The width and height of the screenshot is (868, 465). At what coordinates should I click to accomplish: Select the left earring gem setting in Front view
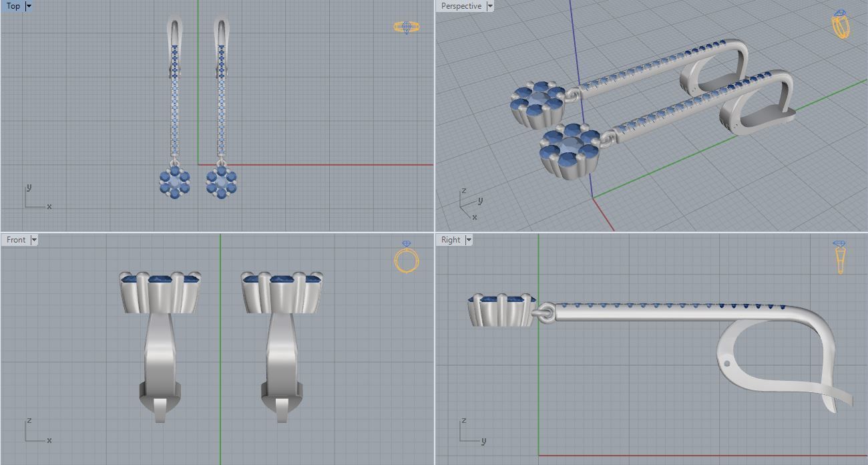[x=160, y=293]
